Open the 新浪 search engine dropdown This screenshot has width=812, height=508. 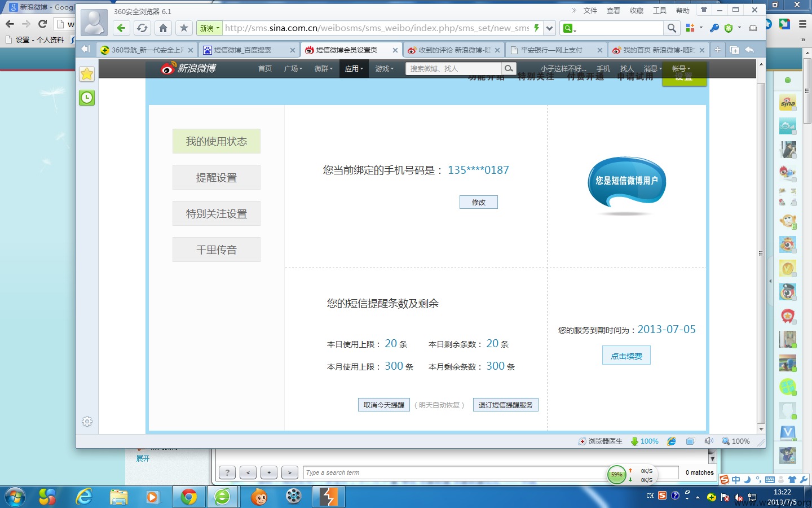coord(209,28)
